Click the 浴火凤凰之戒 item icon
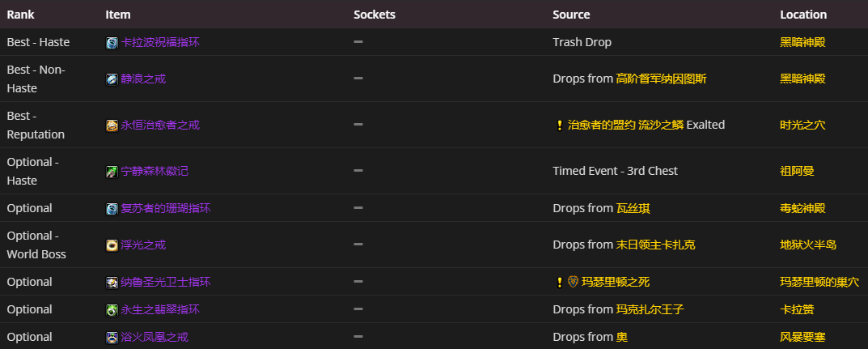Screen dimensions: 868x349 [112, 337]
